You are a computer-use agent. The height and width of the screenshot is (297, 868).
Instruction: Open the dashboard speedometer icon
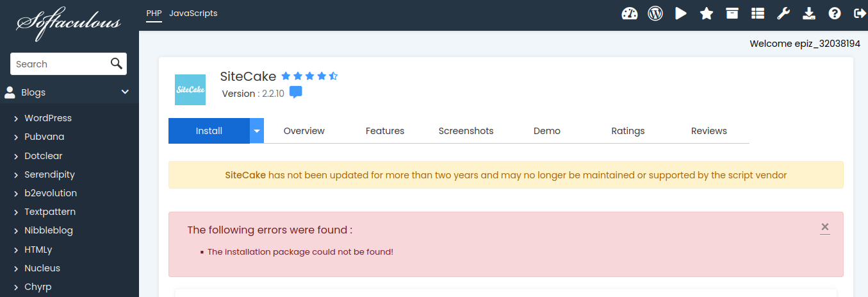(x=630, y=13)
